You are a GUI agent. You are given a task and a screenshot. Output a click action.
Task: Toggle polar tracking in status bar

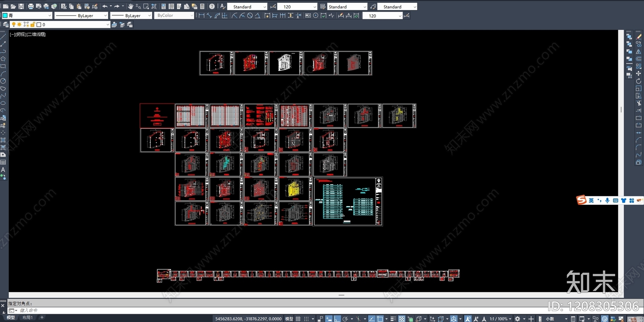345,319
